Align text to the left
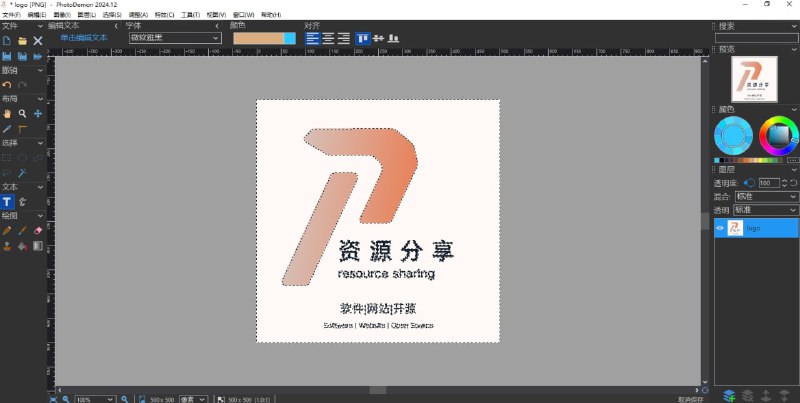Screen dimensions: 800x403 pos(312,38)
